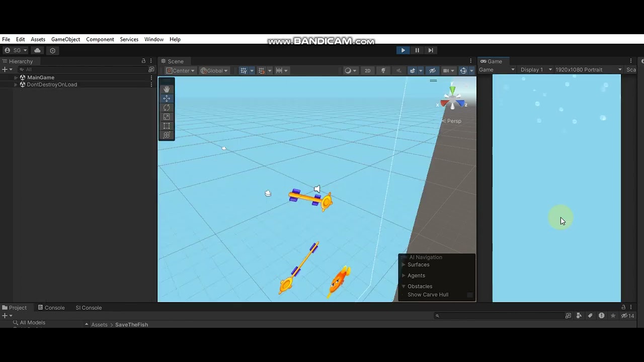Open the Gizmos dropdown arrow
This screenshot has height=362, width=644.
click(471, 70)
